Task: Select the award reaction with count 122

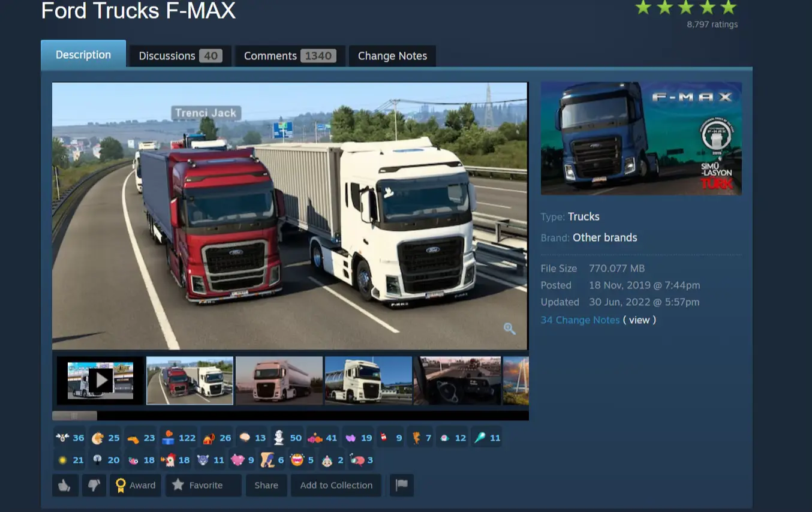Action: click(179, 438)
